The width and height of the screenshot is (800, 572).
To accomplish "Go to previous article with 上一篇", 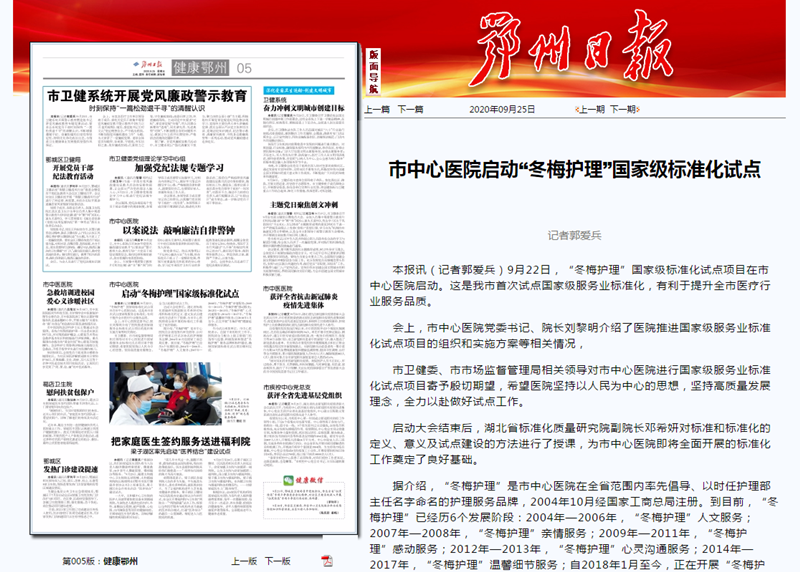I will 377,109.
